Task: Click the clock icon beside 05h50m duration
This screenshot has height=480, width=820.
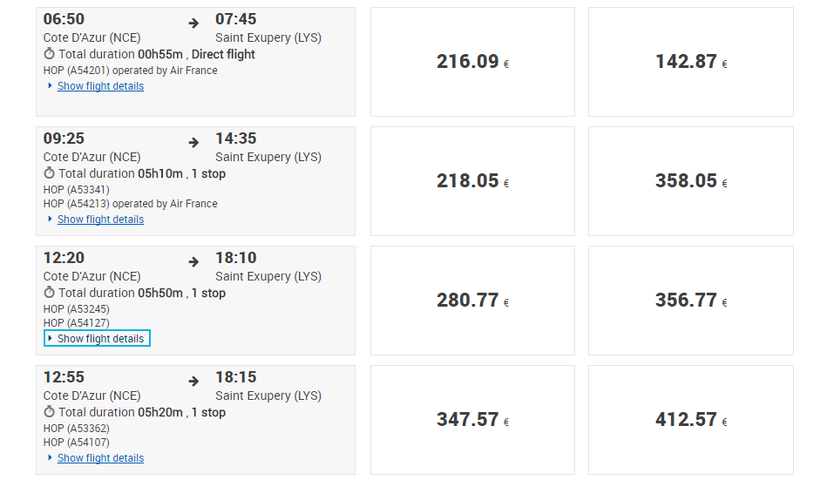Action: pos(49,293)
